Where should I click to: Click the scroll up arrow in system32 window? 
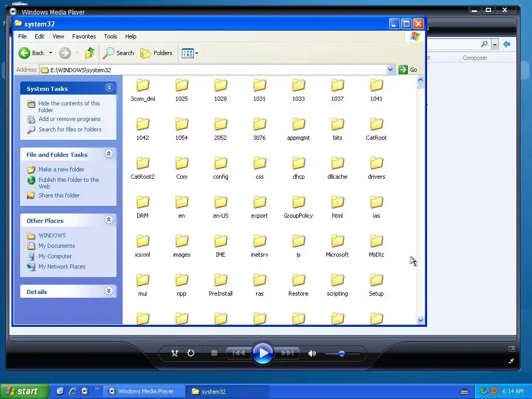[420, 79]
